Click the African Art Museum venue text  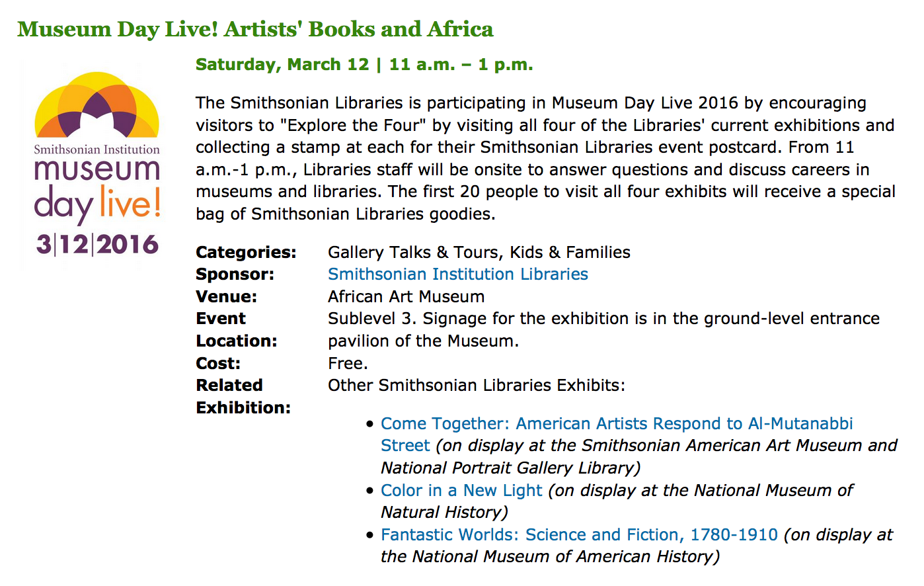406,297
